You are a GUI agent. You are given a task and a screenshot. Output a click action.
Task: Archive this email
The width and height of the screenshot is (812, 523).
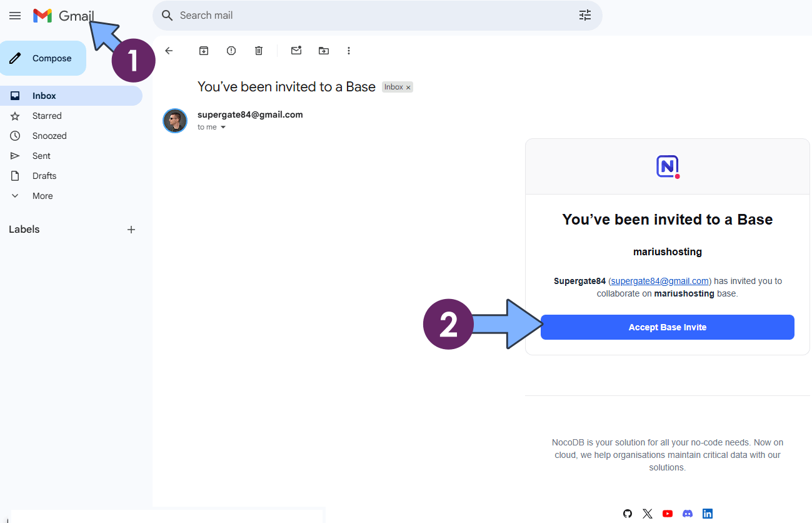(204, 51)
